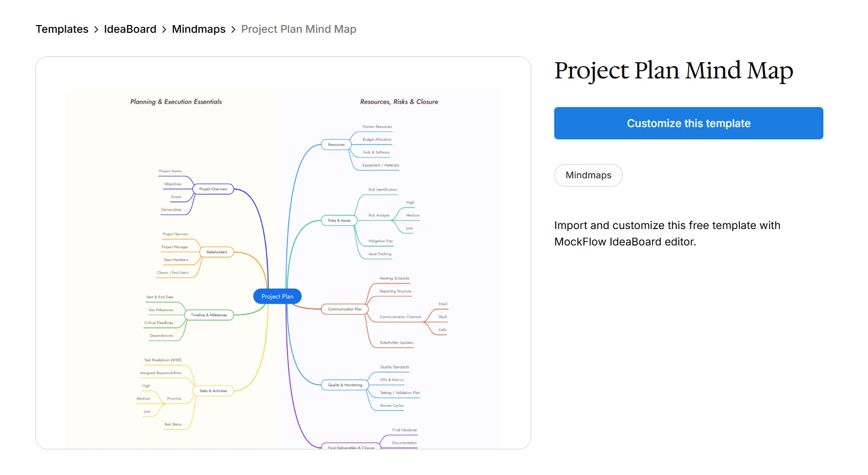This screenshot has width=868, height=475.
Task: Click the Issue Tracking leaf text
Action: [380, 254]
